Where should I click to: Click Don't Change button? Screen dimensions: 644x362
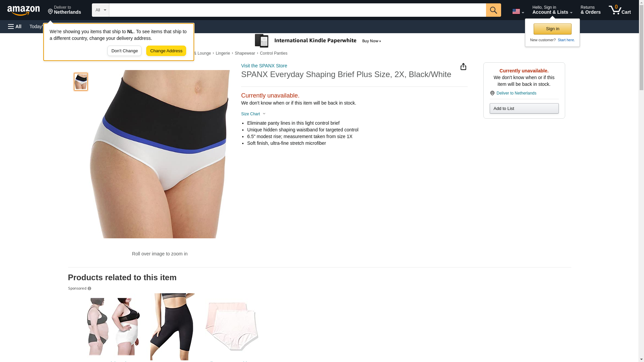point(124,51)
